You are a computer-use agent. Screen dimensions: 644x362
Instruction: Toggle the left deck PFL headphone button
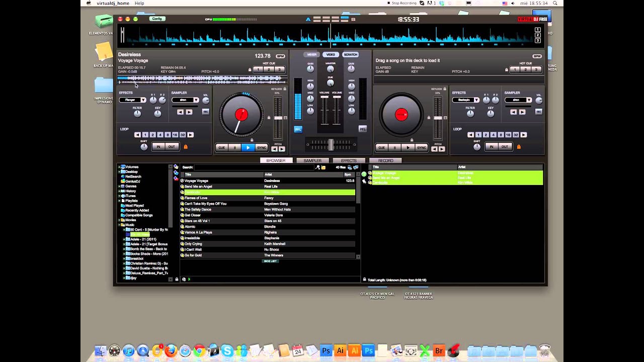(x=298, y=129)
